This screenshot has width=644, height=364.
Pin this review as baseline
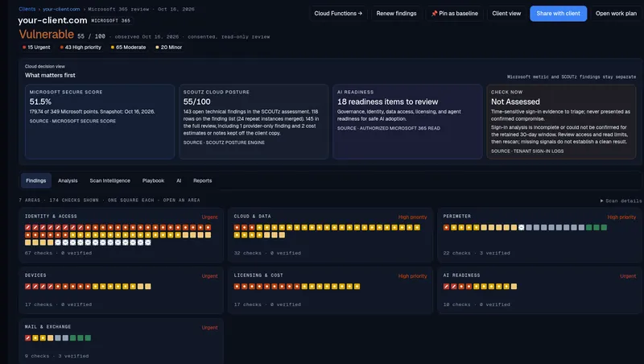pos(454,14)
